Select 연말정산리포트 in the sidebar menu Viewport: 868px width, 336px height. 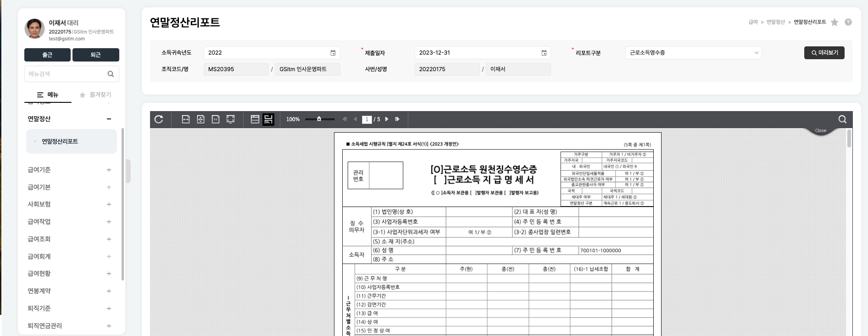coord(60,141)
